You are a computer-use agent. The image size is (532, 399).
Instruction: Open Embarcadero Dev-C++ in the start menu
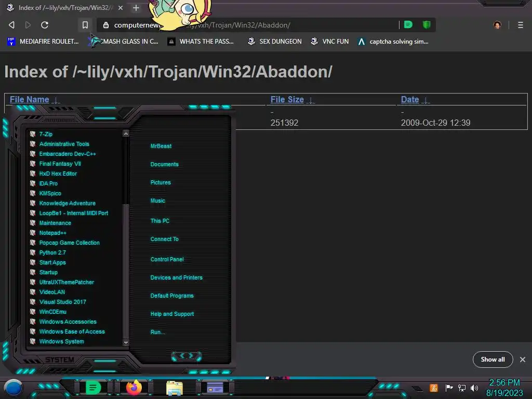pyautogui.click(x=68, y=154)
